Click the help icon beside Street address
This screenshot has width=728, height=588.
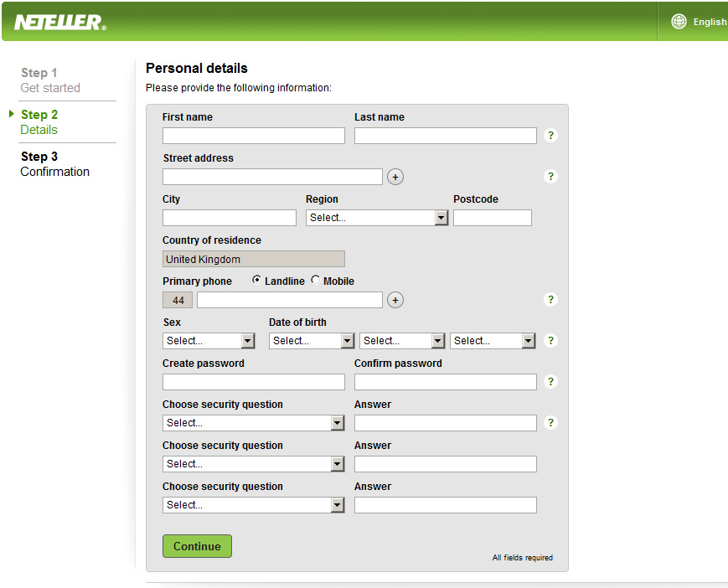click(x=550, y=176)
